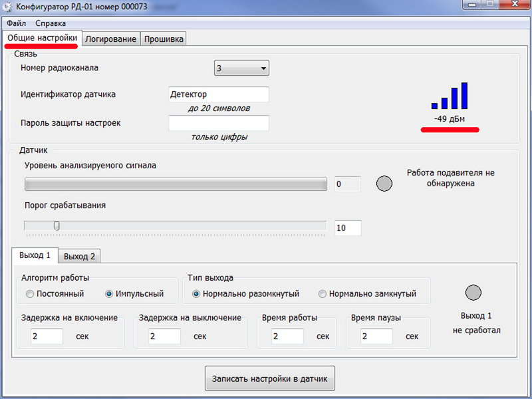The height and width of the screenshot is (399, 532).
Task: Focus the Время паузы seconds field
Action: pyautogui.click(x=376, y=336)
